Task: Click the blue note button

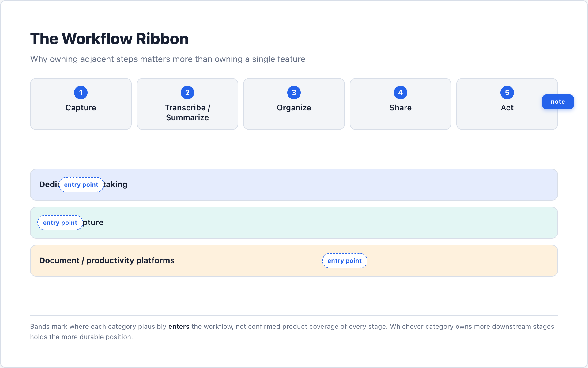Action: pos(558,102)
